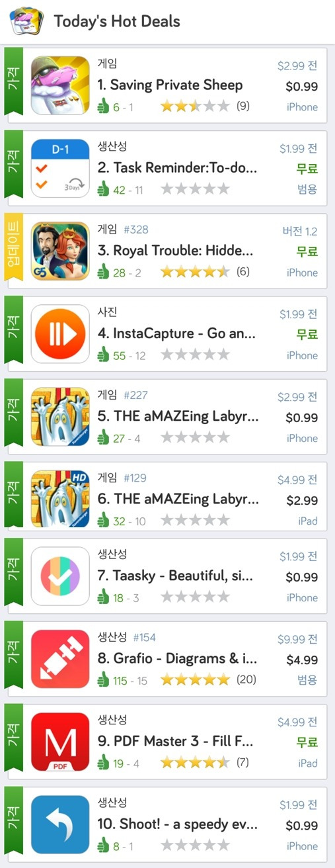Screen dimensions: 335x868
Task: Select the InstaCapture orange pause icon
Action: [x=60, y=334]
